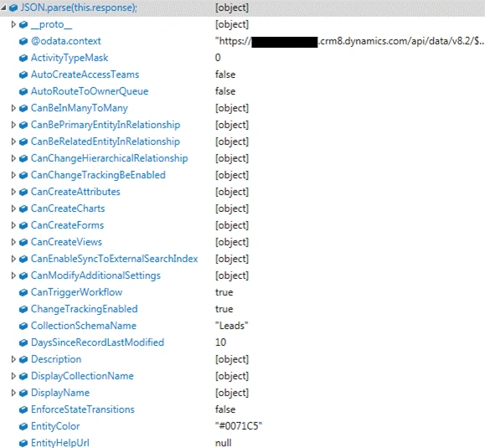The height and width of the screenshot is (448, 485).
Task: Click the cube icon beside DisplayCollectionName
Action: pyautogui.click(x=23, y=376)
